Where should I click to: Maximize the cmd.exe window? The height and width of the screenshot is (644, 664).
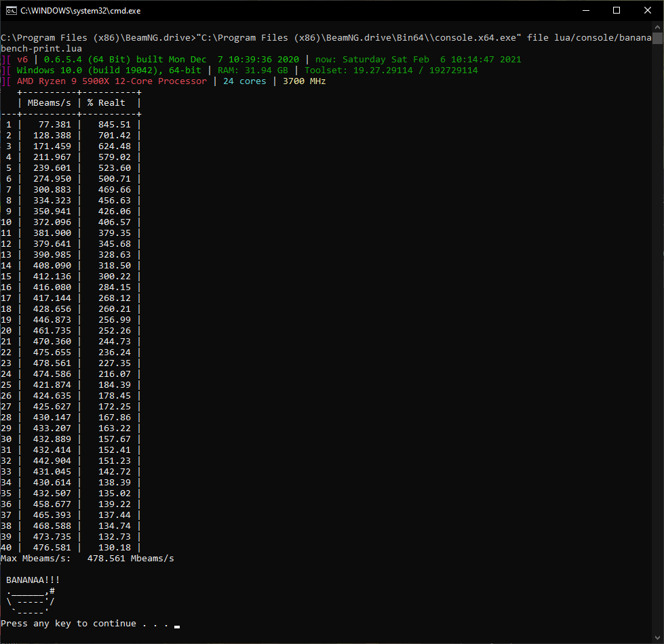coord(617,11)
